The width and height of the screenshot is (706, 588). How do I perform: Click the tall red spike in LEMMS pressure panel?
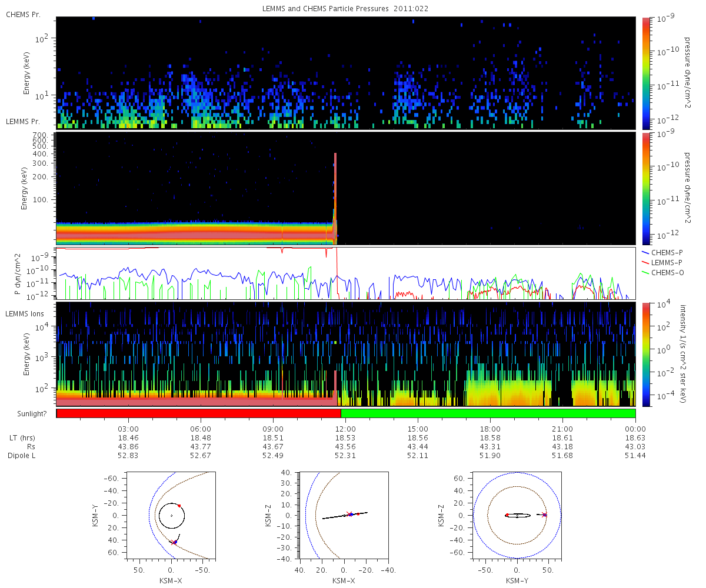coord(335,197)
